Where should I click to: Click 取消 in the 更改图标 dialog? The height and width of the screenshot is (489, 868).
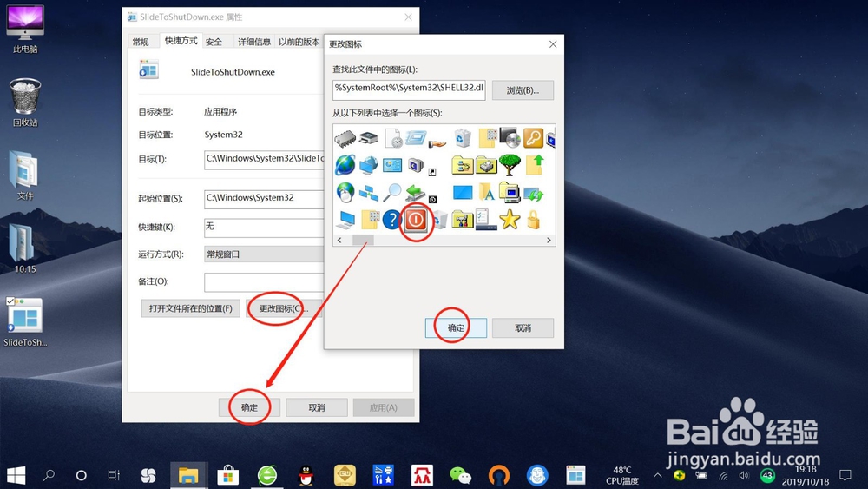523,327
